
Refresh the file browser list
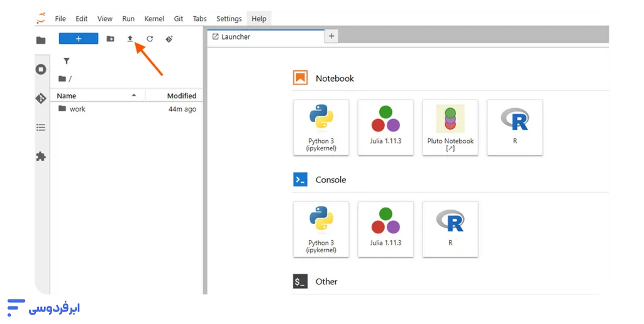tap(150, 39)
